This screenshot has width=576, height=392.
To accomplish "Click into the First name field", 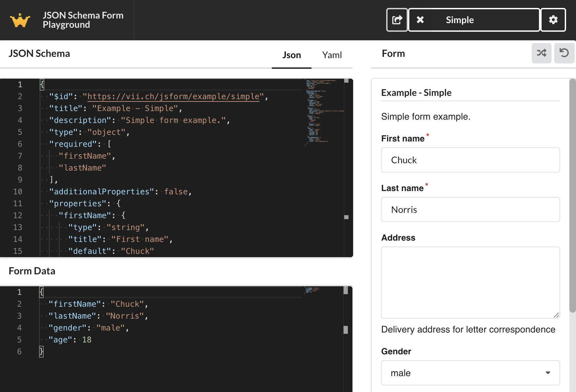I will 470,160.
